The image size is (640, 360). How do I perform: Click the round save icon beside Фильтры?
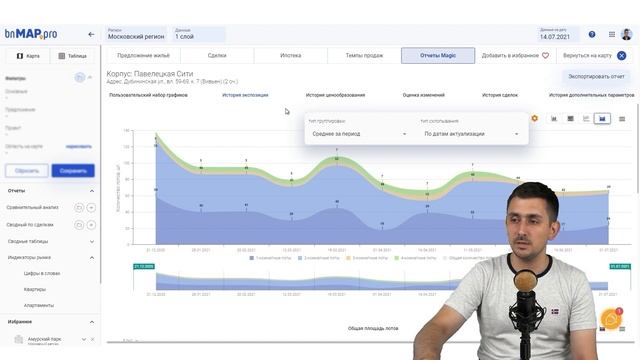point(80,78)
